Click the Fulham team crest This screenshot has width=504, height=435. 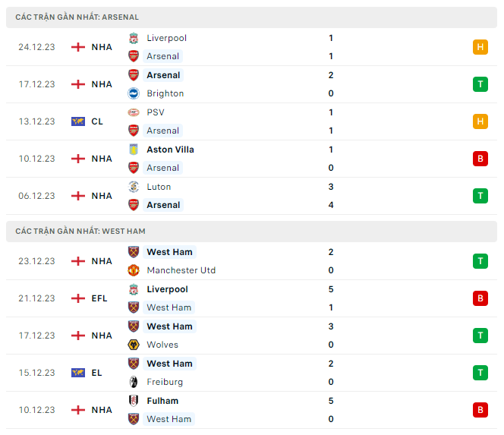click(134, 401)
